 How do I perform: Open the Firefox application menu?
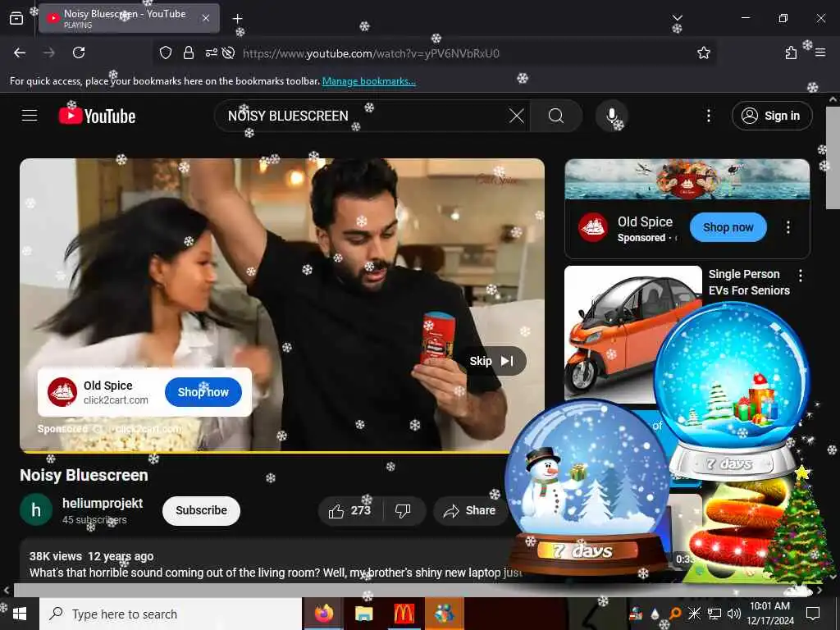click(x=820, y=52)
